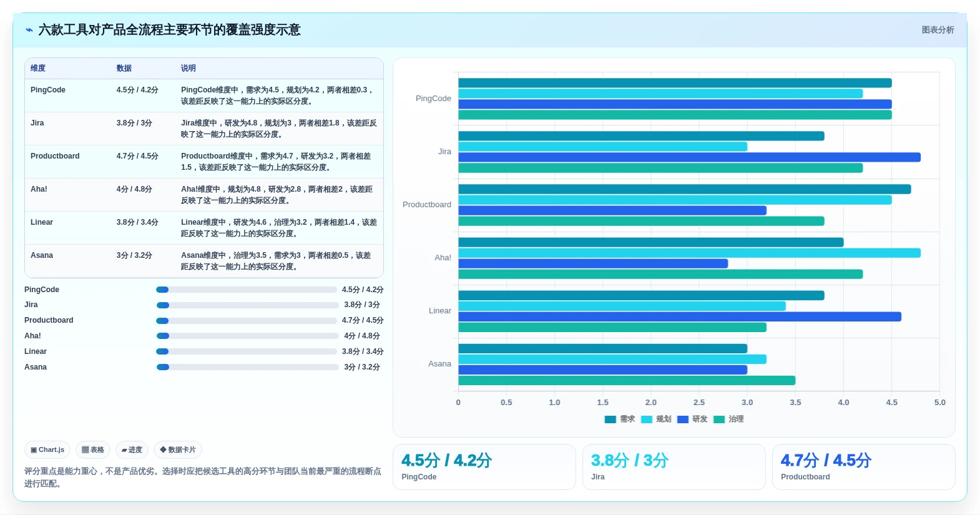
Task: Click the Aha! progress bar
Action: [247, 336]
